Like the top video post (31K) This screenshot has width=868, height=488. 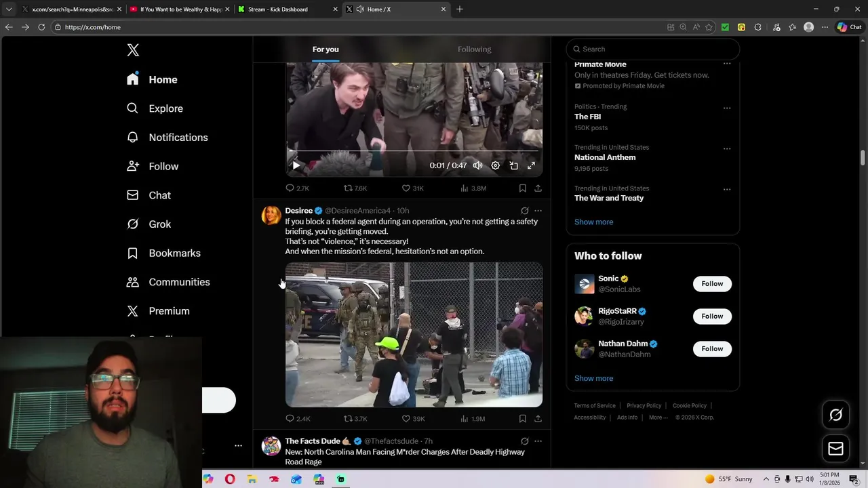pos(413,188)
